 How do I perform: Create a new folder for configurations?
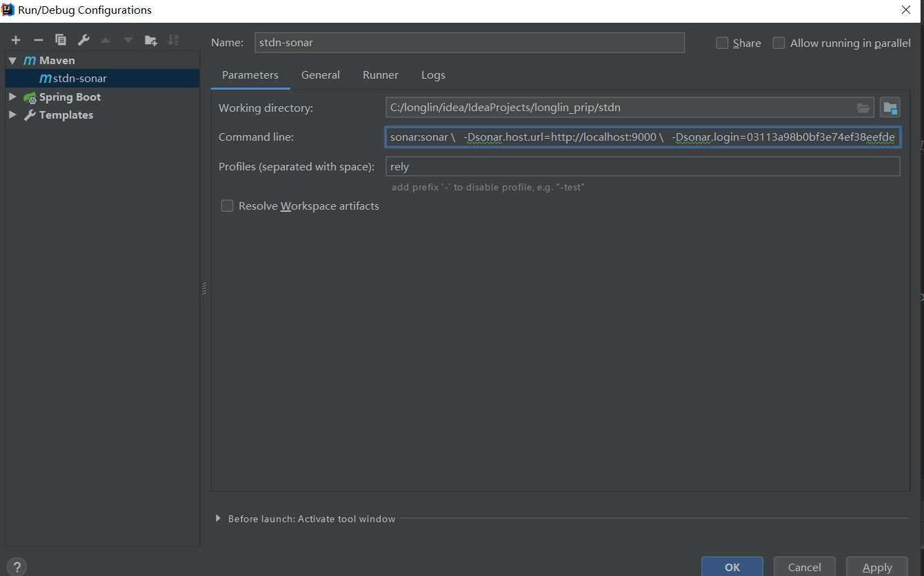(x=151, y=40)
